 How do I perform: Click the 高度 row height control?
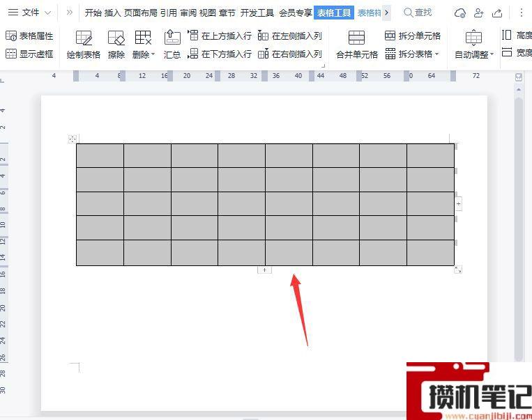click(x=517, y=35)
